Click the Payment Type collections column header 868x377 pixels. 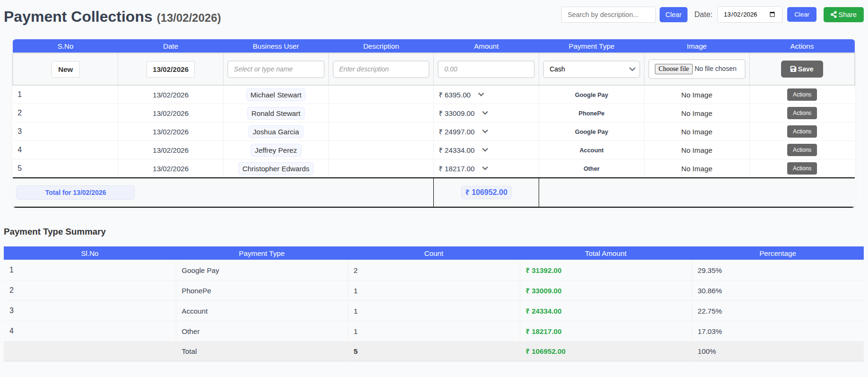[x=592, y=46]
